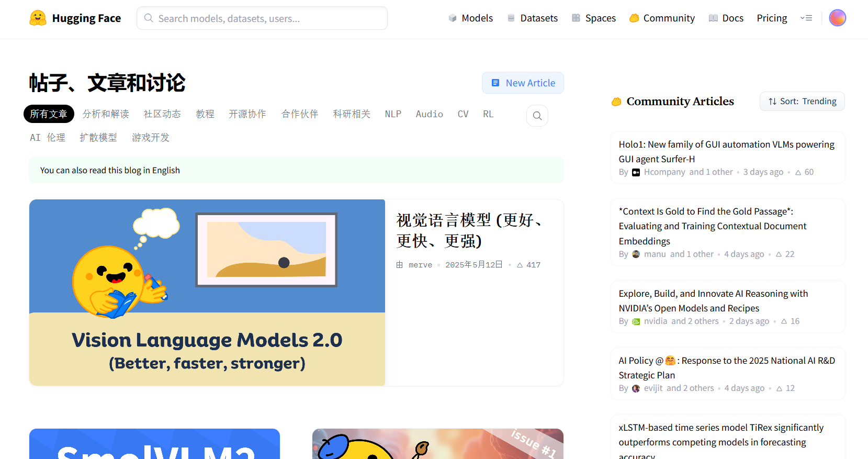
Task: Open the user profile avatar
Action: pyautogui.click(x=837, y=18)
